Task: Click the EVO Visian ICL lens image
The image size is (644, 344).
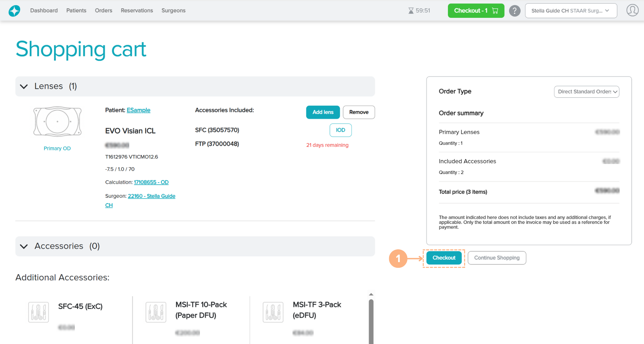Action: coord(57,121)
